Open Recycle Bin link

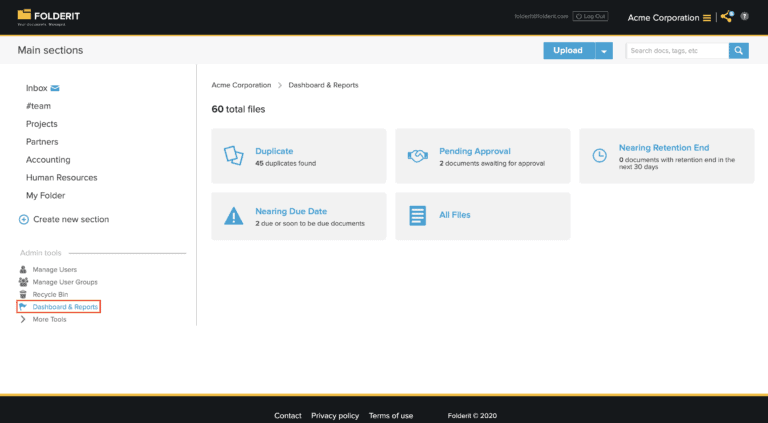point(50,294)
